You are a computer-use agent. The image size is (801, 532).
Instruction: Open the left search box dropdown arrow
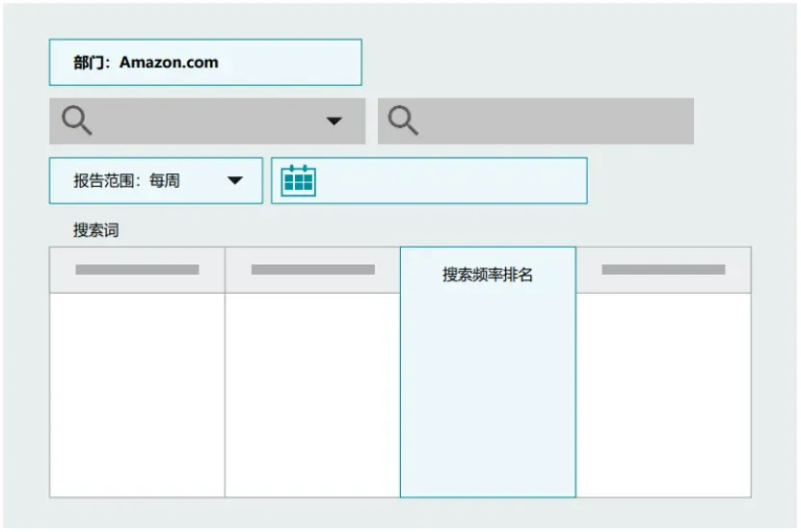pyautogui.click(x=334, y=121)
